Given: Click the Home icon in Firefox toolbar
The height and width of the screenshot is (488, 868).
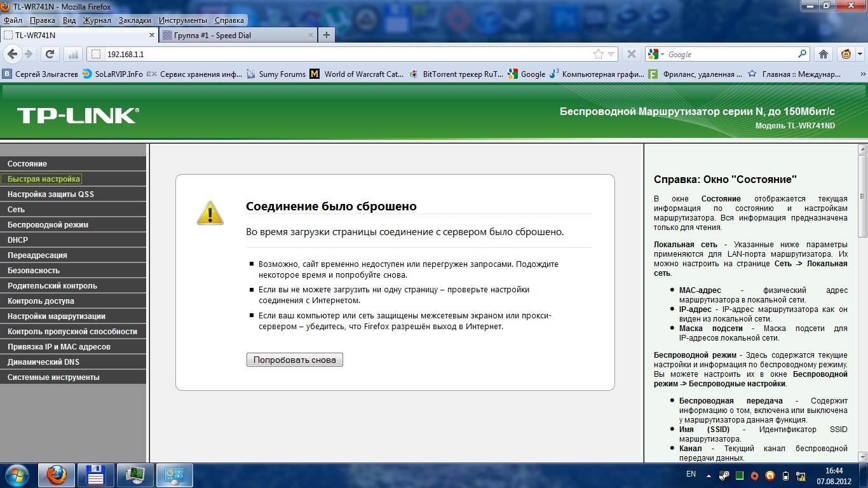Looking at the screenshot, I should point(824,54).
